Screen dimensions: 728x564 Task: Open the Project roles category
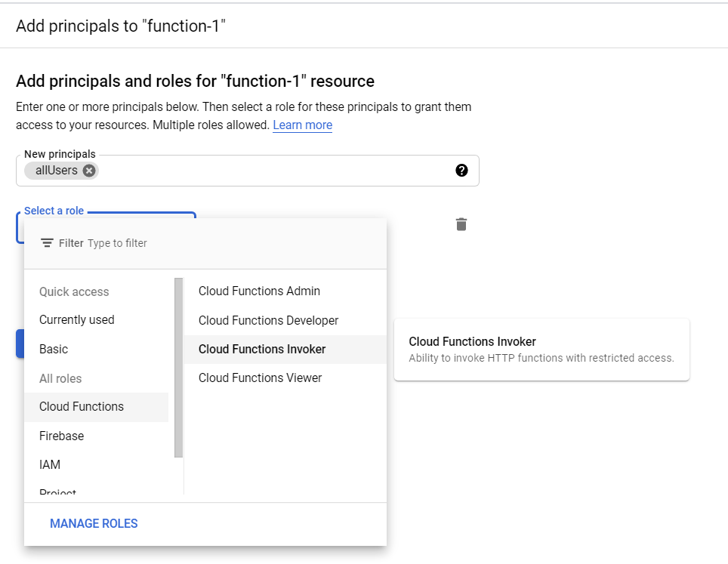pyautogui.click(x=58, y=492)
